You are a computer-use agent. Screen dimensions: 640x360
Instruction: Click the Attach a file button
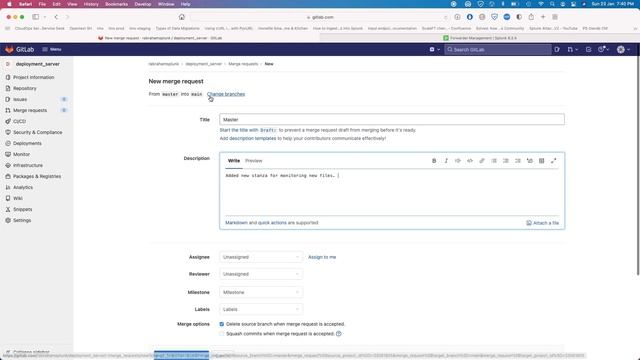point(542,223)
